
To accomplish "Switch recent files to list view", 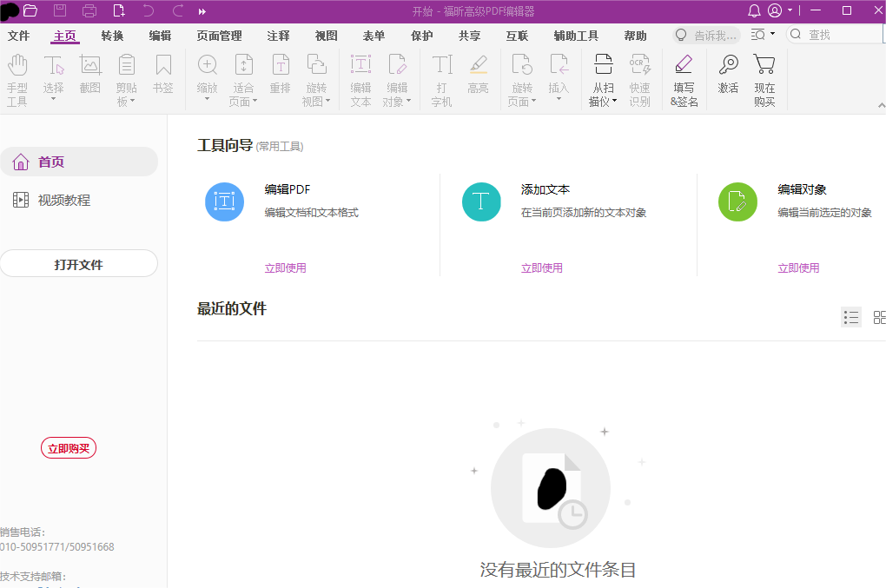I will (851, 317).
